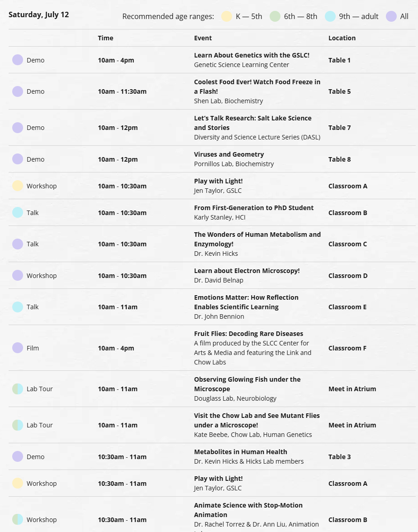The height and width of the screenshot is (532, 418).
Task: Click the blue circle icon for the First-Generation to PhD talk
Action: 18,212
